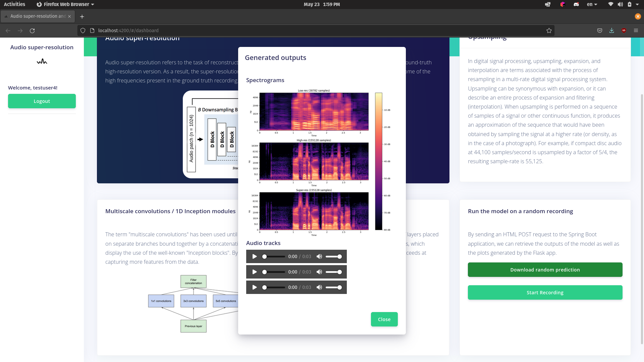Open Firefox downloads panel
The width and height of the screenshot is (644, 362).
611,31
